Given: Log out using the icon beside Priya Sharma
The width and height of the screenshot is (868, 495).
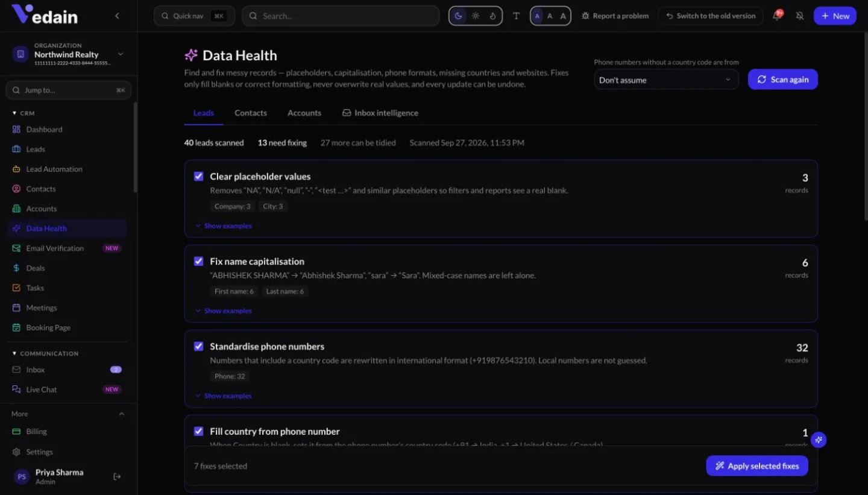Looking at the screenshot, I should click(117, 476).
